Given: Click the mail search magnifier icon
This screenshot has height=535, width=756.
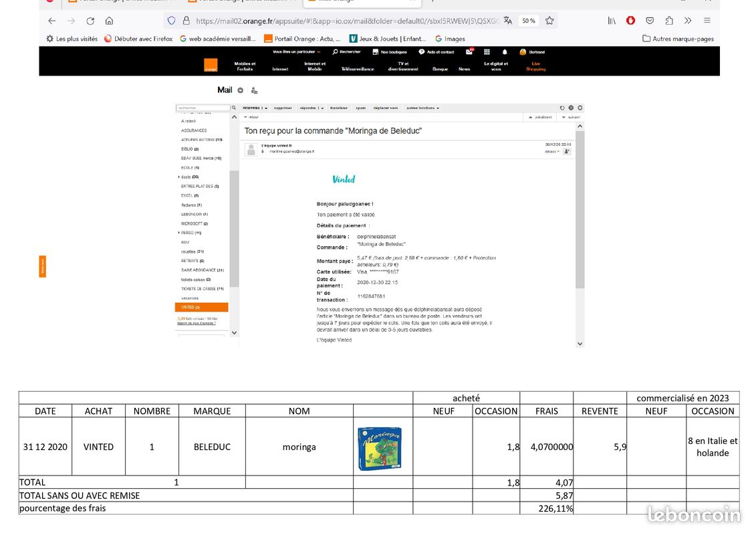Looking at the screenshot, I should (234, 108).
